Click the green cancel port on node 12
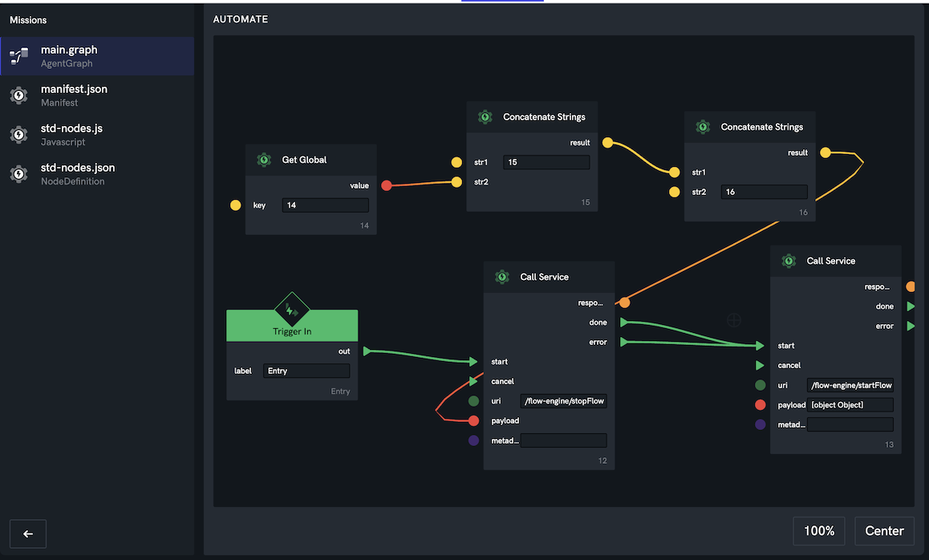Screen dimensions: 929x560 (x=473, y=381)
